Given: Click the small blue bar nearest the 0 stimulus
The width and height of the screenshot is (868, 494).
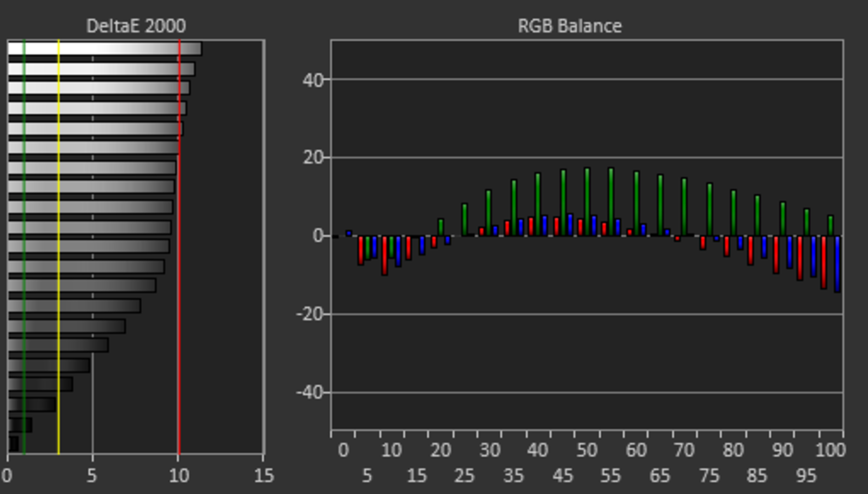Looking at the screenshot, I should point(349,233).
